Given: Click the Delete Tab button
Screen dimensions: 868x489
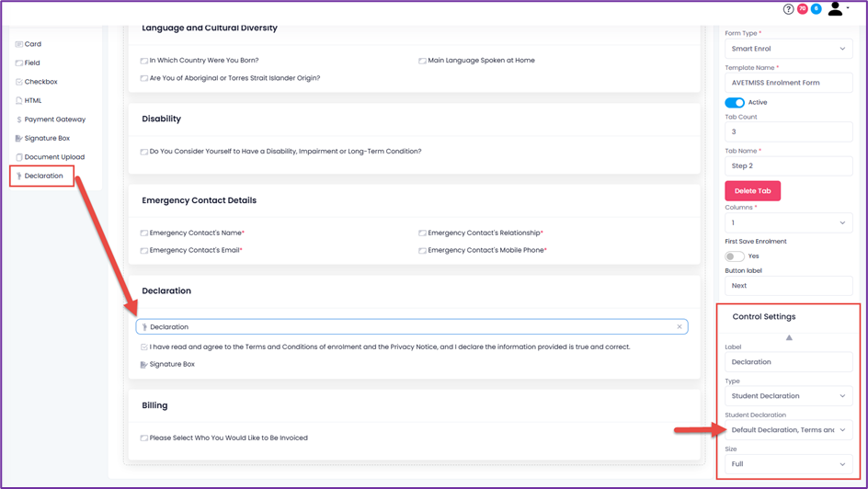Looking at the screenshot, I should (752, 191).
